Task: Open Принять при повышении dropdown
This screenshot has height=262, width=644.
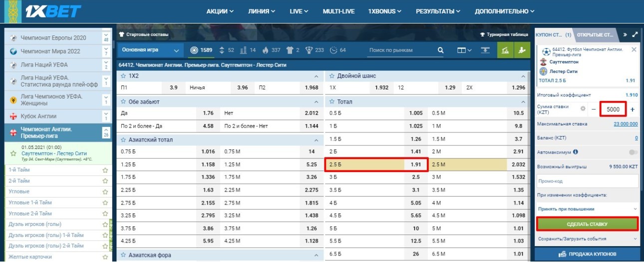Action: 587,209
